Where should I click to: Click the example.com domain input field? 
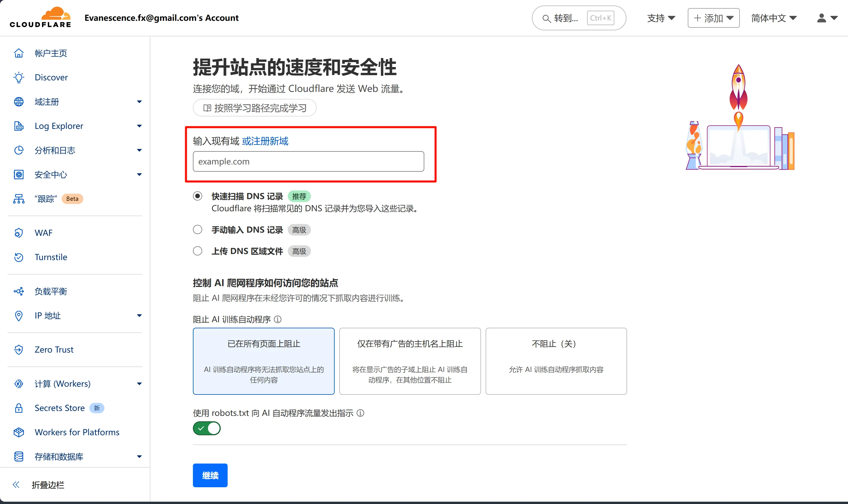308,161
